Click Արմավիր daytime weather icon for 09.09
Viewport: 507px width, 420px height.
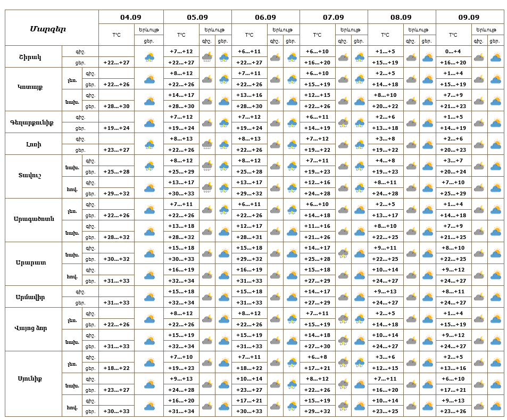pos(495,297)
